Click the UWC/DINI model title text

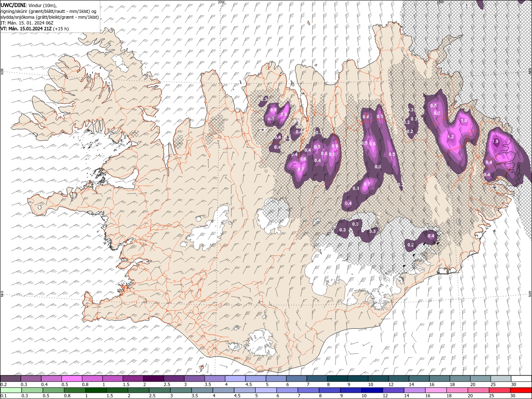(13, 5)
